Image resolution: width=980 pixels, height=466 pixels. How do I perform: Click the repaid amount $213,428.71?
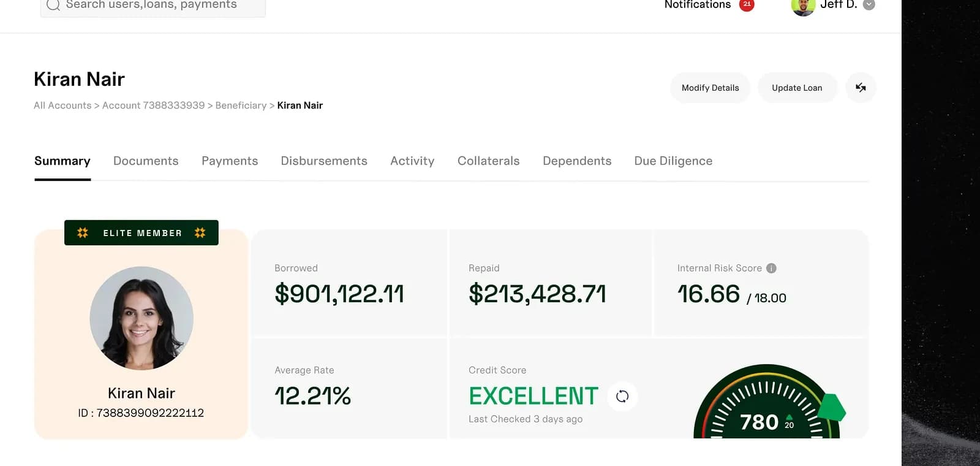537,294
